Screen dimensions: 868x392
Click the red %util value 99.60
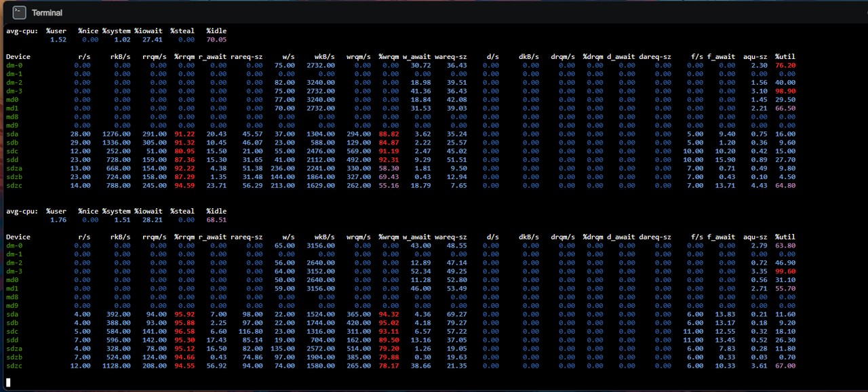point(785,271)
